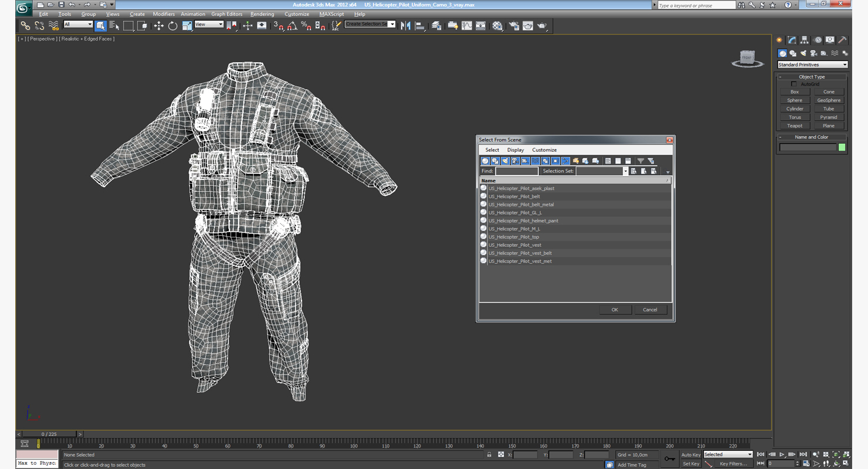Screen dimensions: 868x469
Task: Open the Display menu in Select From Scene
Action: (515, 150)
